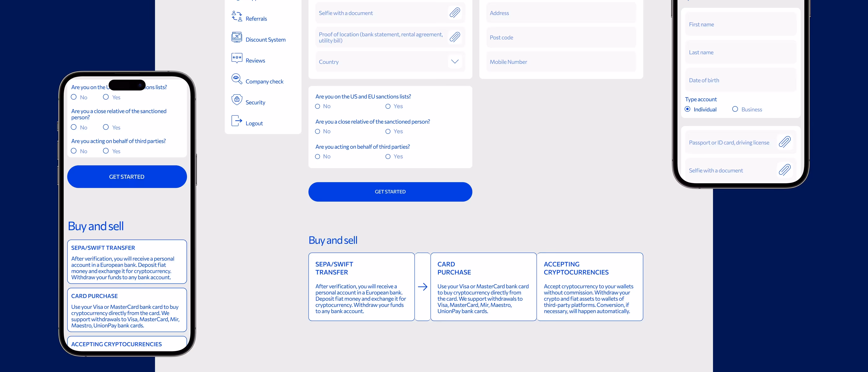Click the Referrals sidebar icon
This screenshot has width=868, height=372.
pyautogui.click(x=237, y=16)
